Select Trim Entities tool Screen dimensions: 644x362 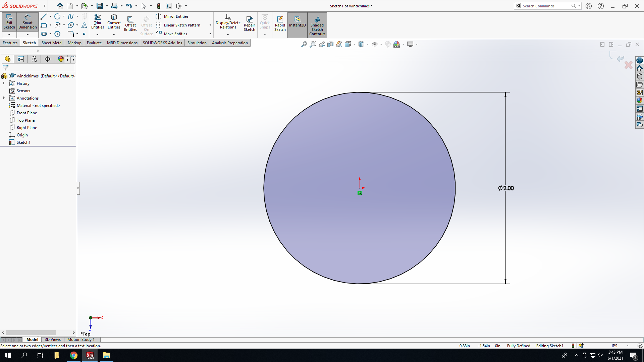point(97,22)
